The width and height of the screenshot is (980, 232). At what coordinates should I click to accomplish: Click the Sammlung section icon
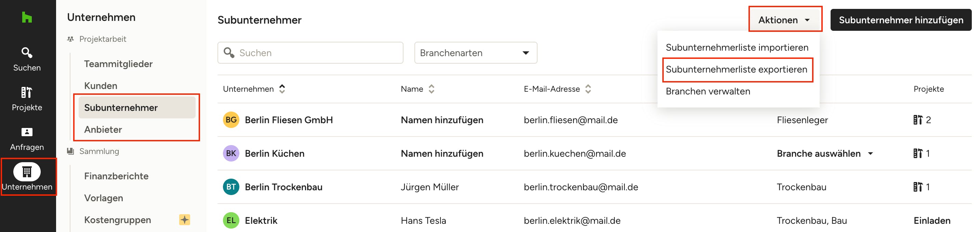point(70,151)
